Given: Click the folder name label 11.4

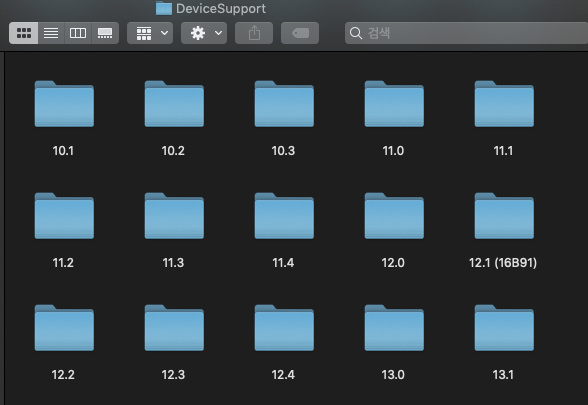Looking at the screenshot, I should pos(283,262).
